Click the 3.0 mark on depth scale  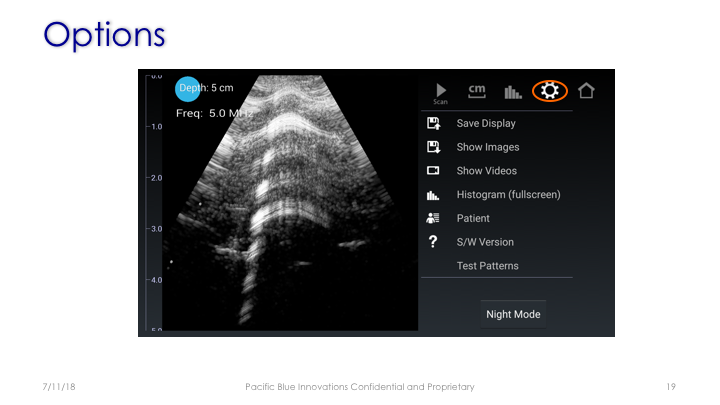(x=156, y=229)
